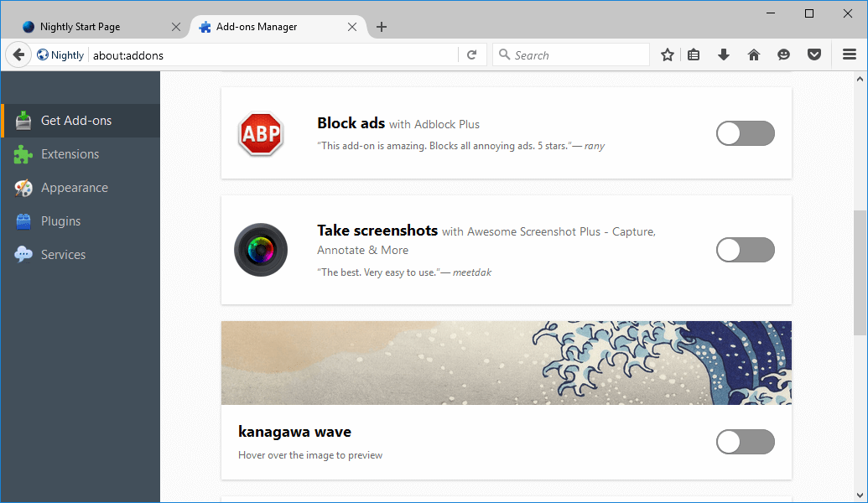Image resolution: width=868 pixels, height=503 pixels.
Task: Open the hamburger menu
Action: (850, 54)
